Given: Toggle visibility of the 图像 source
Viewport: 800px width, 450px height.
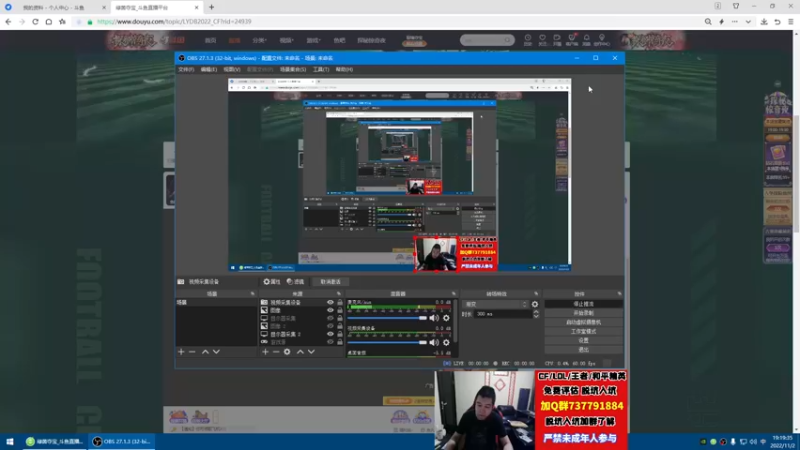Looking at the screenshot, I should 330,310.
